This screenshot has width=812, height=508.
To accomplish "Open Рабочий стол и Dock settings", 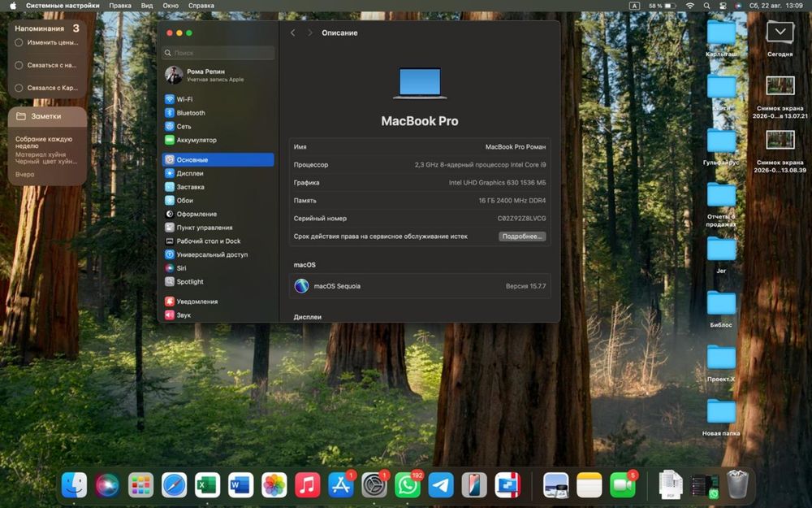I will pyautogui.click(x=218, y=241).
